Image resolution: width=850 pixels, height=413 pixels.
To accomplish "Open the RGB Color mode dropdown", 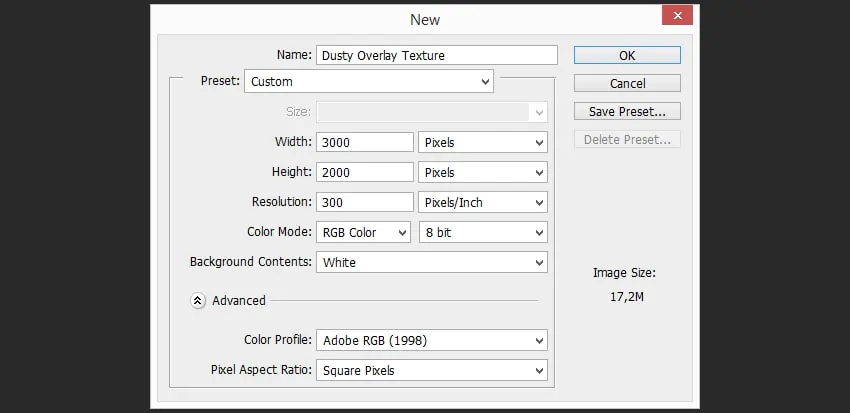I will (363, 233).
